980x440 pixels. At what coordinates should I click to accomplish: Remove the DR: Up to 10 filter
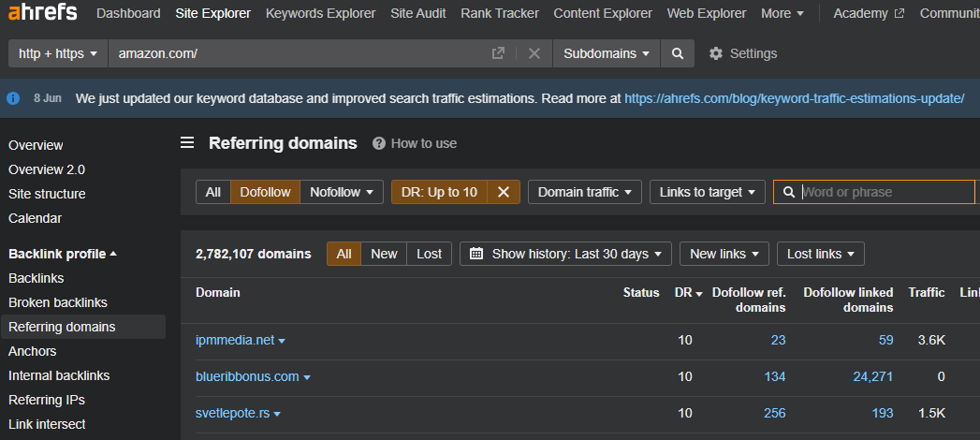click(x=503, y=192)
